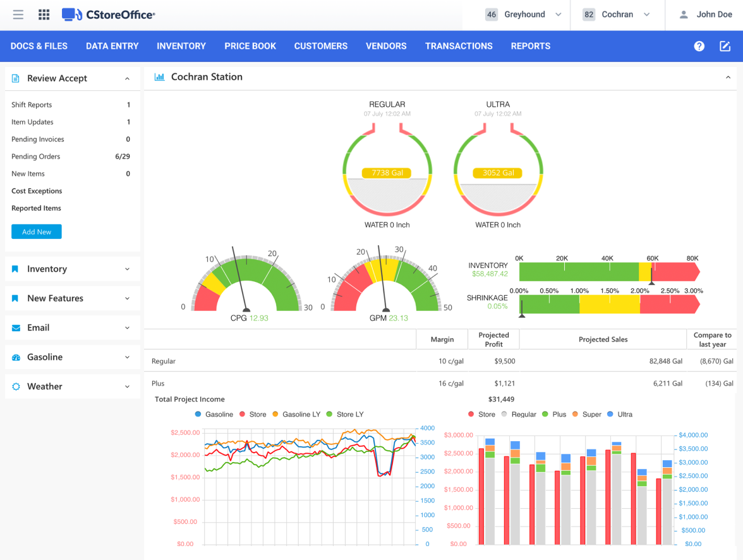Click the Email envelope icon
This screenshot has height=560, width=743.
[16, 327]
